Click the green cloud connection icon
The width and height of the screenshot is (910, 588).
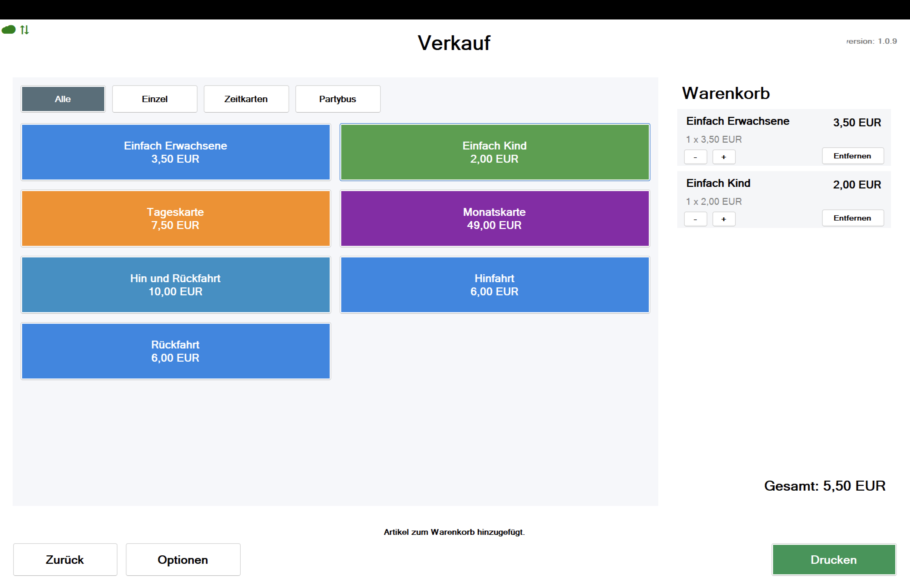point(8,30)
